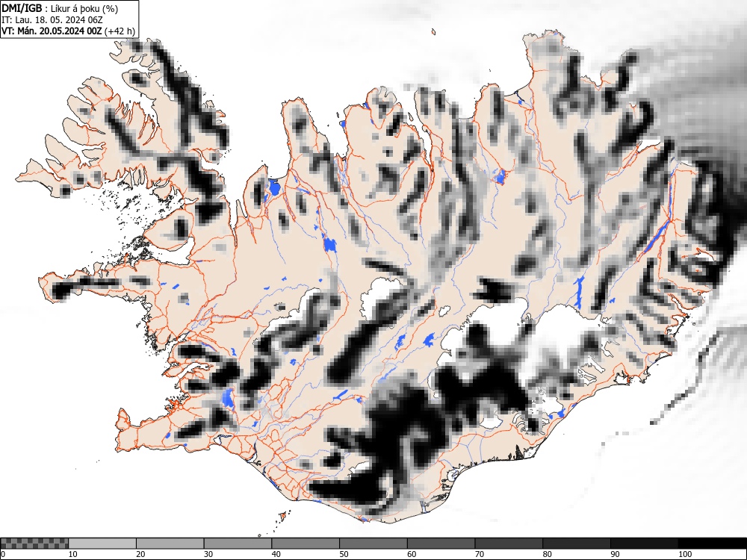This screenshot has height=560, width=747.
Task: Click the '70' legend scale label
Action: (x=480, y=554)
